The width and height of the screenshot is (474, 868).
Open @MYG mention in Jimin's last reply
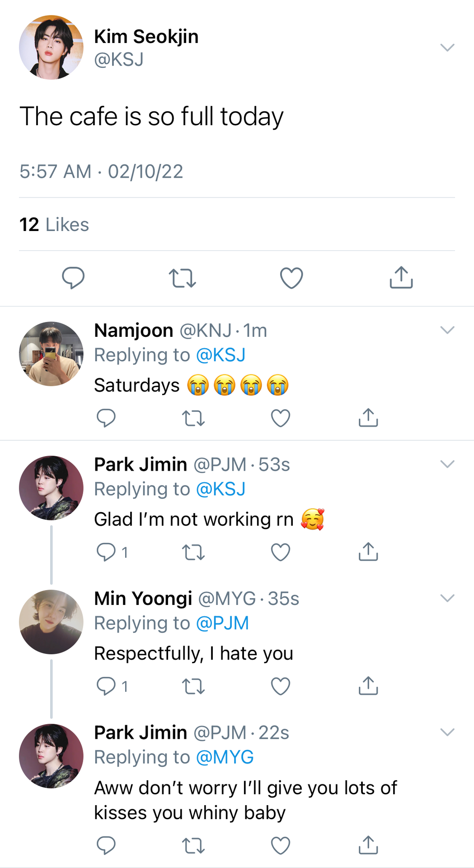[x=225, y=757]
